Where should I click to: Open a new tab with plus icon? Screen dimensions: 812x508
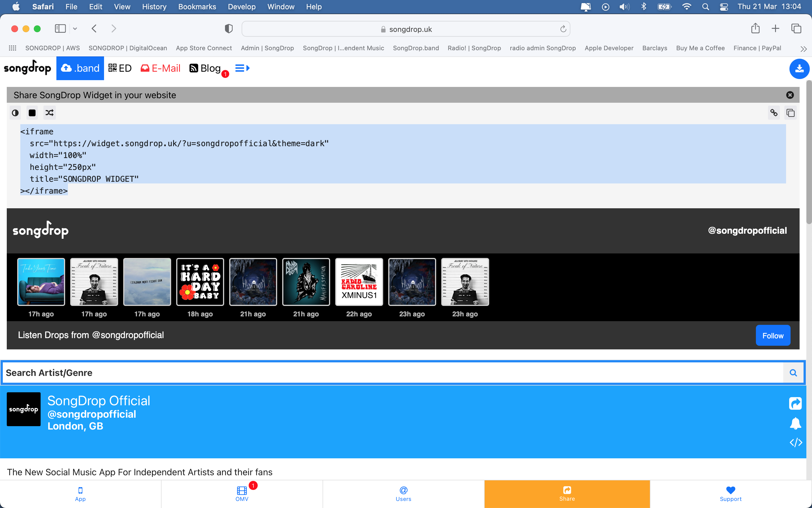(x=775, y=29)
